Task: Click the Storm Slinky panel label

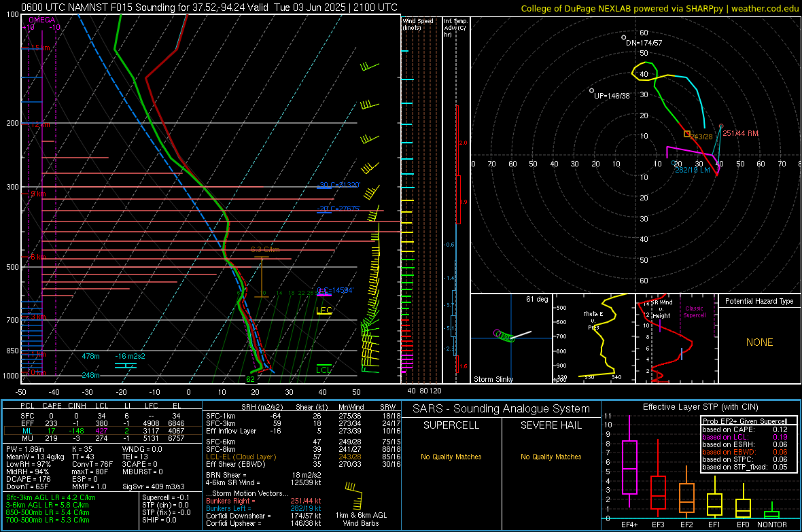Action: [493, 379]
